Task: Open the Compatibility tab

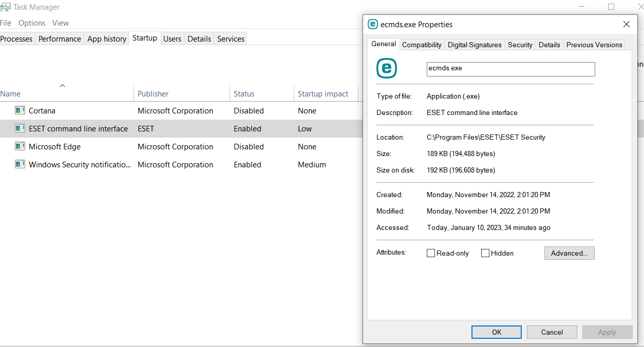Action: point(422,45)
